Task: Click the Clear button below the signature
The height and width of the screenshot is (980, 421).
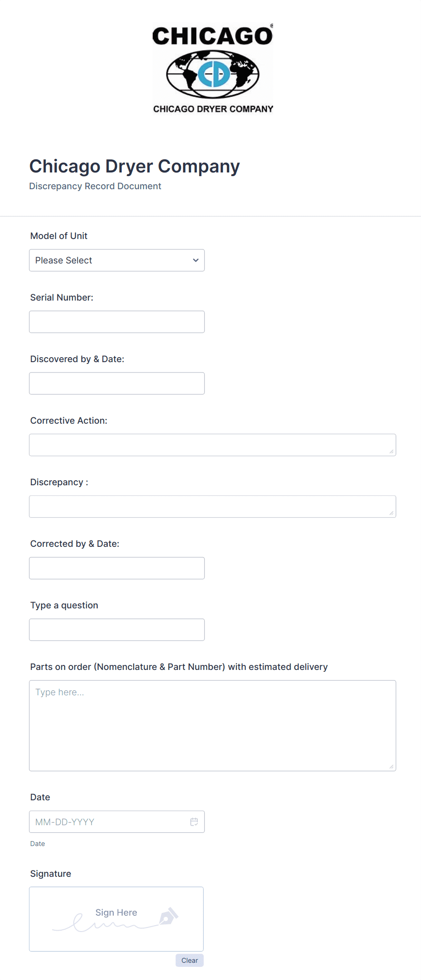Action: point(189,960)
